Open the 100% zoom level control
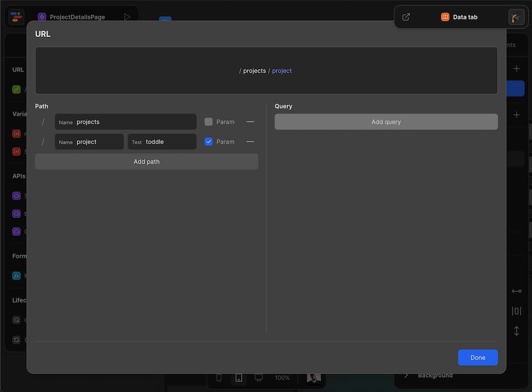Screen dimensions: 532x392 point(282,377)
